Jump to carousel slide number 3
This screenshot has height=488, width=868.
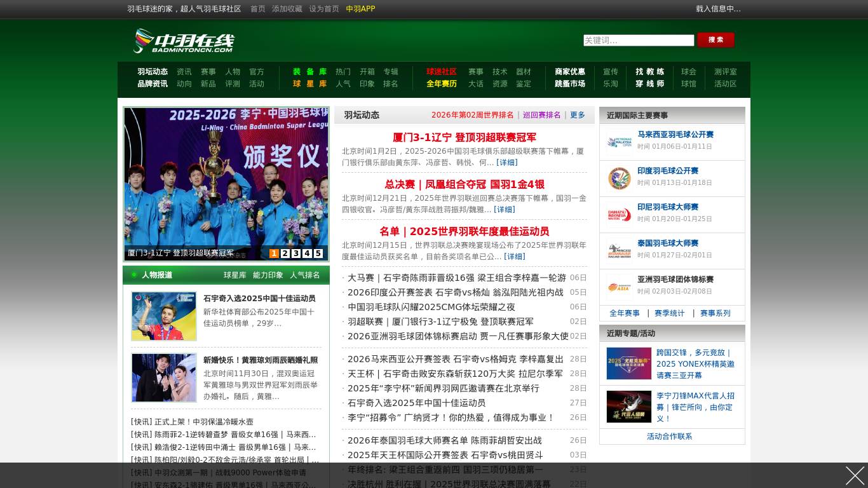click(295, 253)
